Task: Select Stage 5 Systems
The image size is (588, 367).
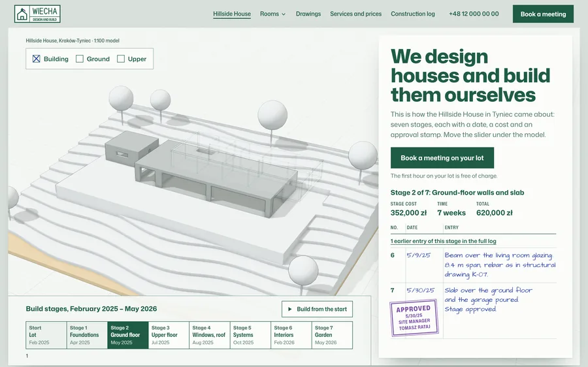Action: click(250, 335)
